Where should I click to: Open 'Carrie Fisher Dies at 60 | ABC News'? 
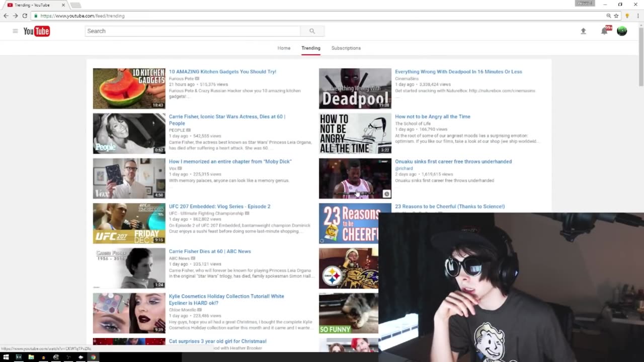tap(210, 251)
